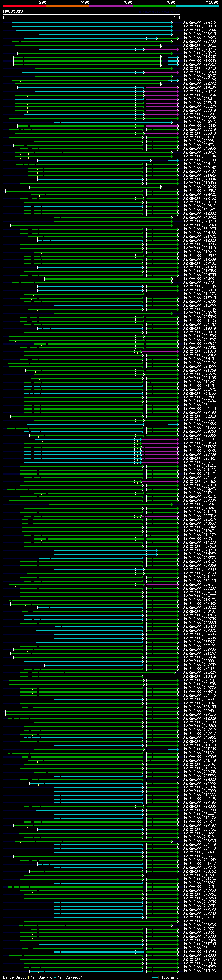Select the UniRef100_B7FHZ5 entry

pyautogui.click(x=199, y=481)
